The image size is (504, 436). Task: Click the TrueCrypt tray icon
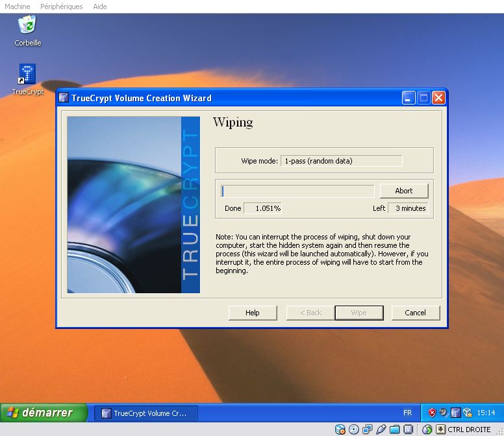click(455, 412)
